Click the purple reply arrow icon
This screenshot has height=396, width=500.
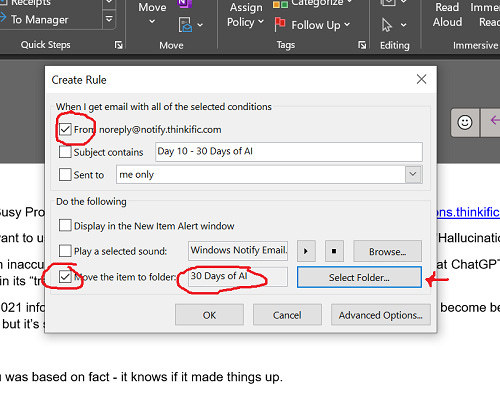[x=494, y=120]
